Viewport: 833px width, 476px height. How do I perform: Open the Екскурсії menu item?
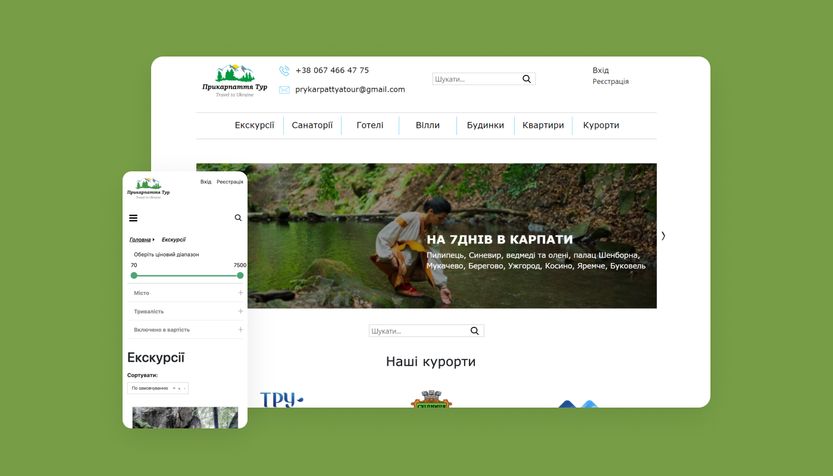pos(254,126)
